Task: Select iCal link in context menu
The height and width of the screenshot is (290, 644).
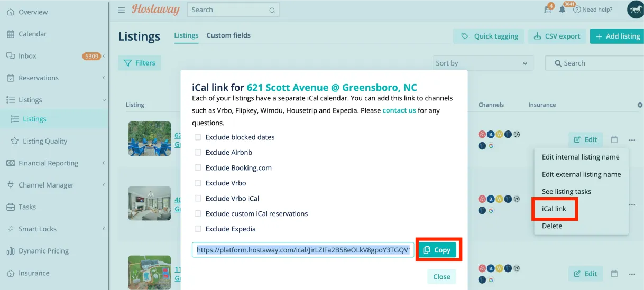Action: point(554,209)
